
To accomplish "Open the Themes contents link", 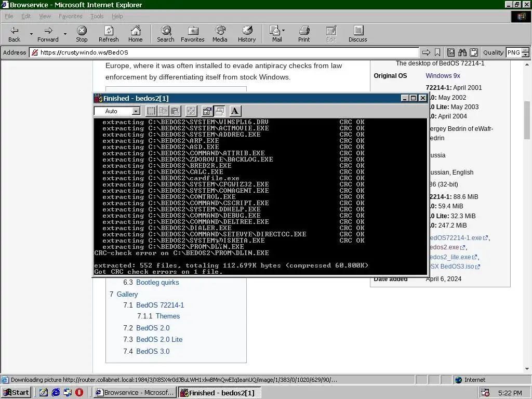I will (168, 316).
